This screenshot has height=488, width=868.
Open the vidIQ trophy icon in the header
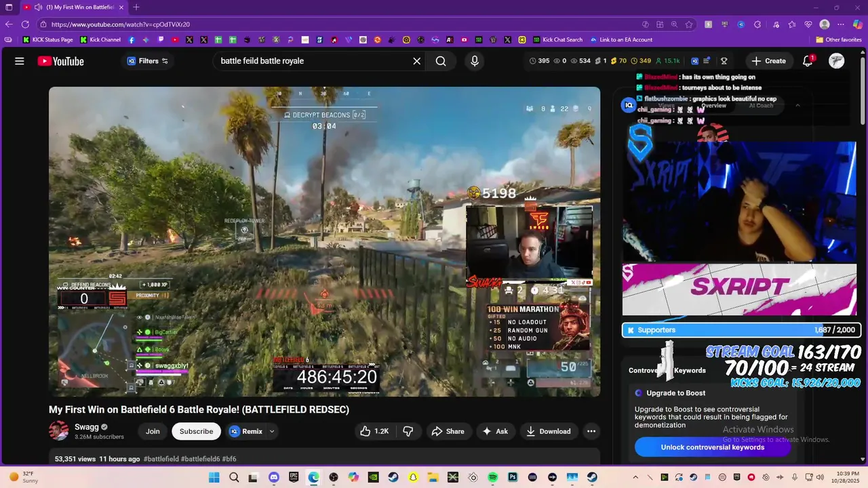tap(724, 61)
